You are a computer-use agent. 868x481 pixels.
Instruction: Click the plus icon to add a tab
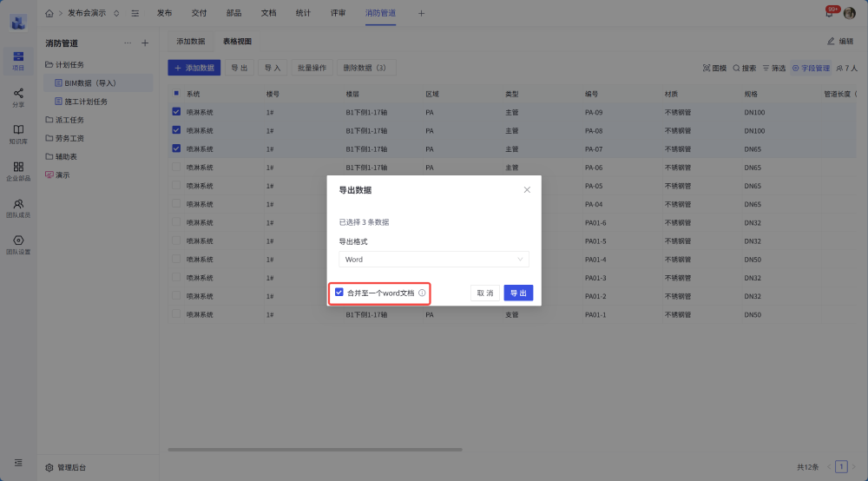422,13
